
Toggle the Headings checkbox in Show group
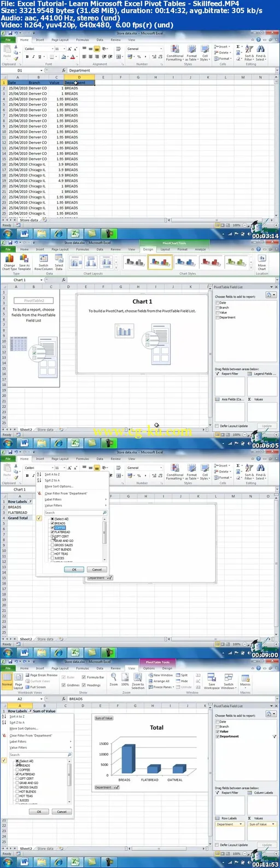(x=84, y=685)
